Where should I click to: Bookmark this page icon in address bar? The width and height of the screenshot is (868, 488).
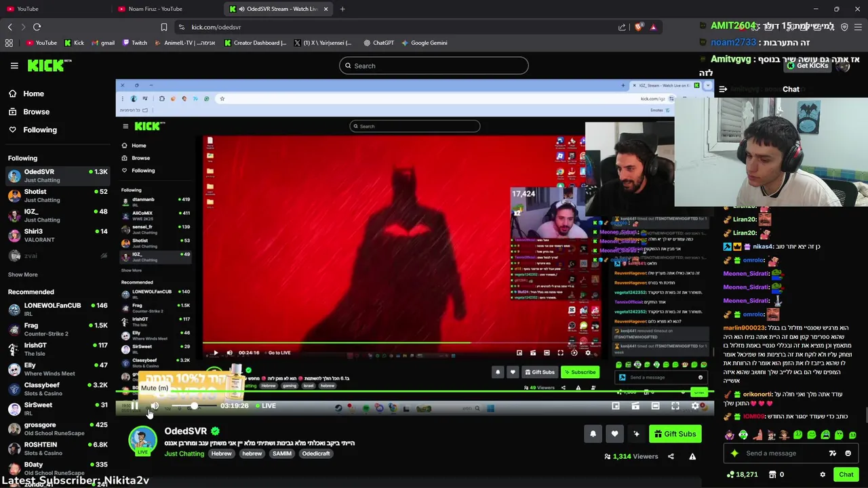(163, 27)
